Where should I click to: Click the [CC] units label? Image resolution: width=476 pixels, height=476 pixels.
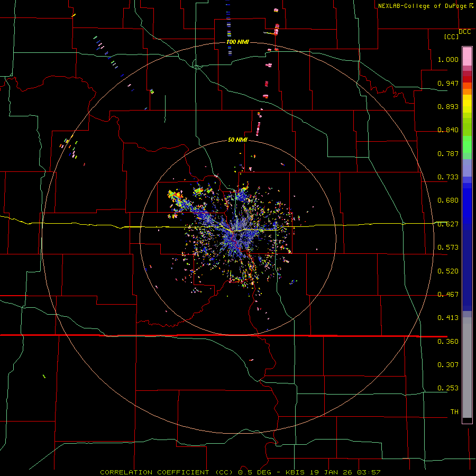pyautogui.click(x=452, y=36)
